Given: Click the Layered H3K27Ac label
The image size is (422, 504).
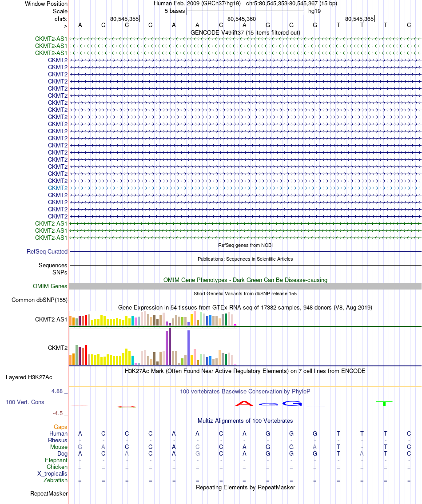Looking at the screenshot, I should click(x=29, y=377).
